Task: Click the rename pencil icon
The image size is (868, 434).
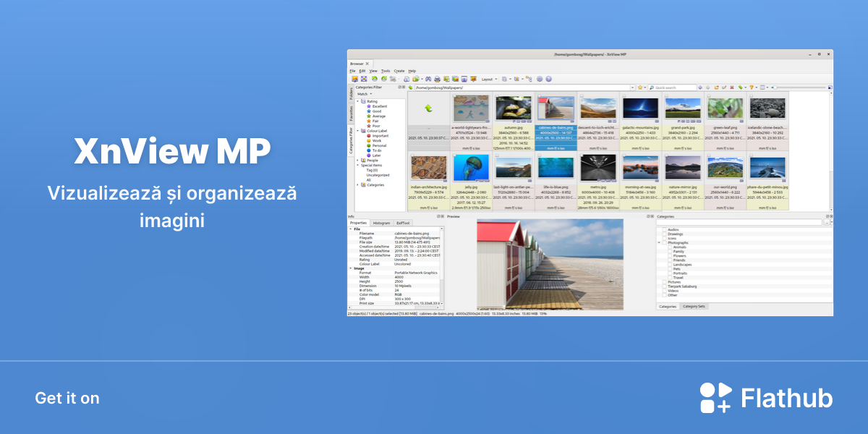Action: [724, 88]
